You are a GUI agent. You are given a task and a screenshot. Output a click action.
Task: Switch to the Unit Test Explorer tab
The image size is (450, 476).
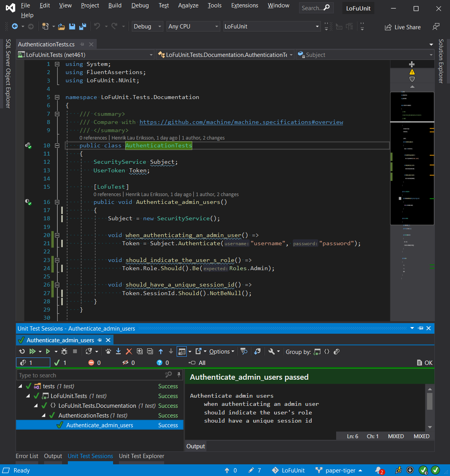point(142,456)
